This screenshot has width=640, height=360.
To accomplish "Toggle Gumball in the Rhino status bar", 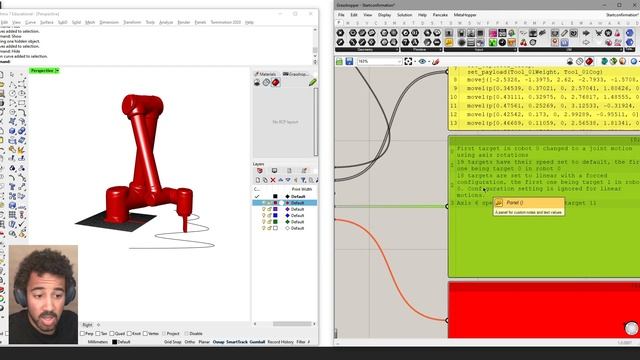I will point(257,342).
